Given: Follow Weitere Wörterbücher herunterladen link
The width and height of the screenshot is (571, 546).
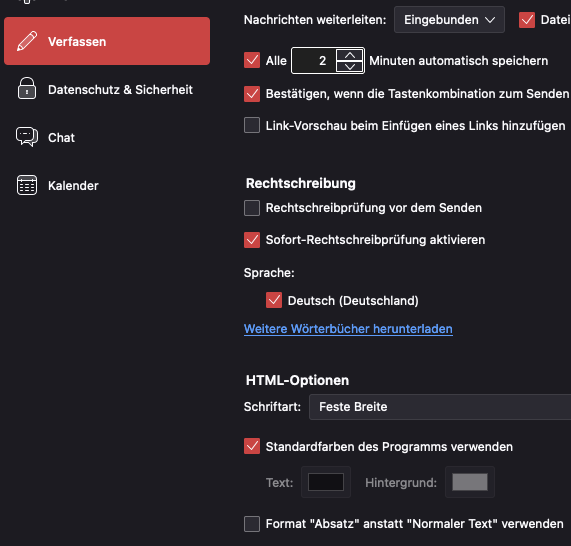Looking at the screenshot, I should tap(348, 329).
